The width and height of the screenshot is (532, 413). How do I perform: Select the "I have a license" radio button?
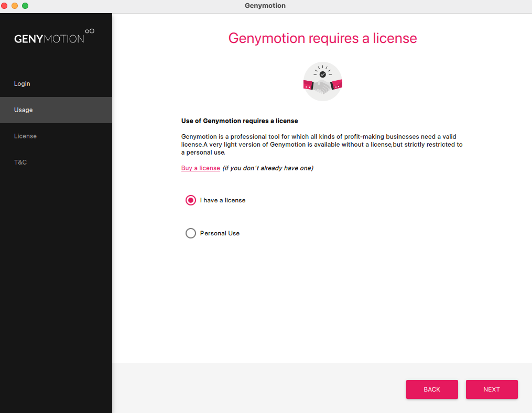pyautogui.click(x=191, y=200)
